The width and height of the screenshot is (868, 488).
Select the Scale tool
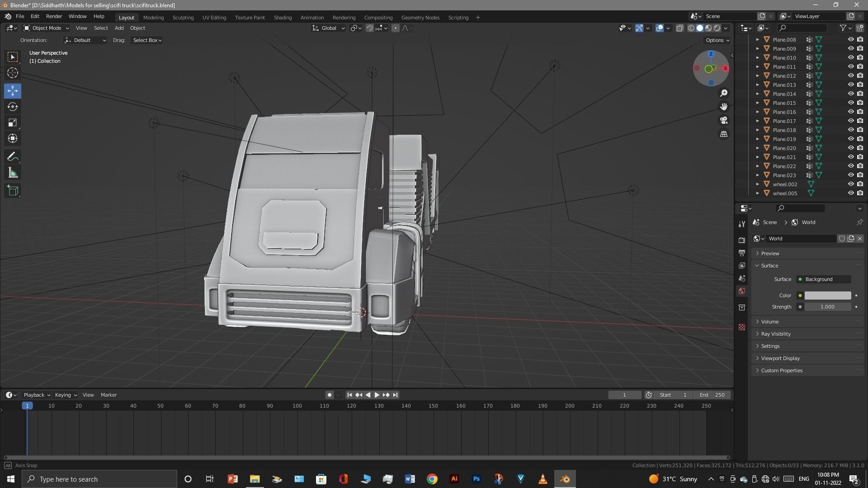tap(13, 122)
